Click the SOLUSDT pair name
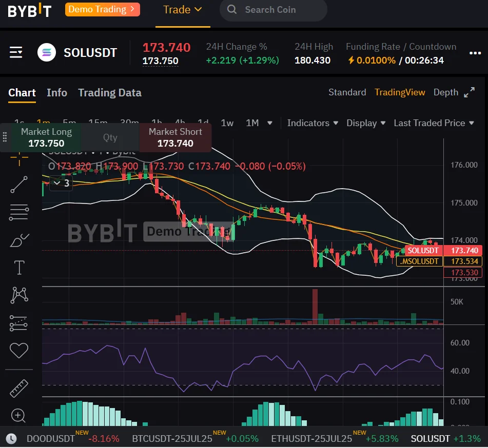Image resolution: width=488 pixels, height=448 pixels. coord(90,53)
